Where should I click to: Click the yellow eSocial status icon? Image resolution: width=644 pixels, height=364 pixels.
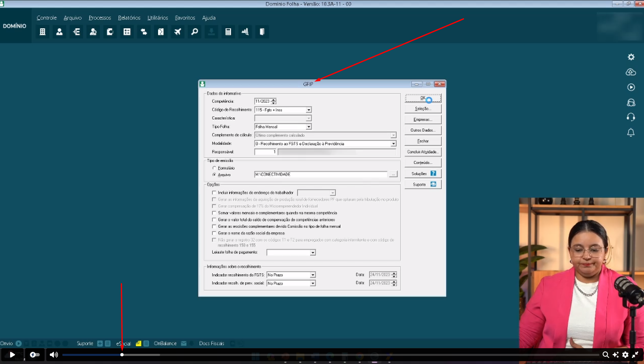click(x=139, y=343)
